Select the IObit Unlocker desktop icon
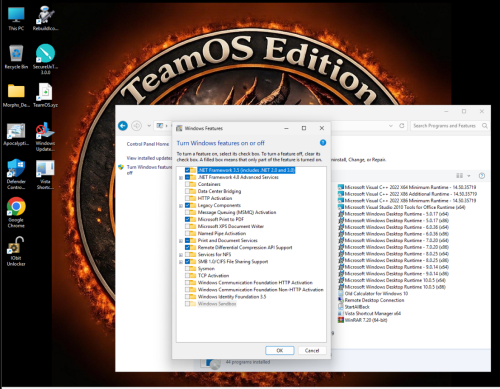 (16, 251)
